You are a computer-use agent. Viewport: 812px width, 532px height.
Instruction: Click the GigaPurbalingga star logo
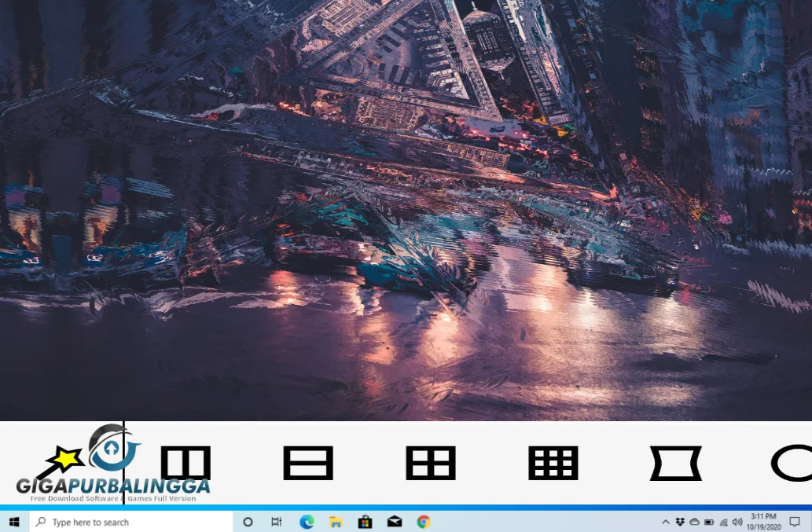point(65,457)
